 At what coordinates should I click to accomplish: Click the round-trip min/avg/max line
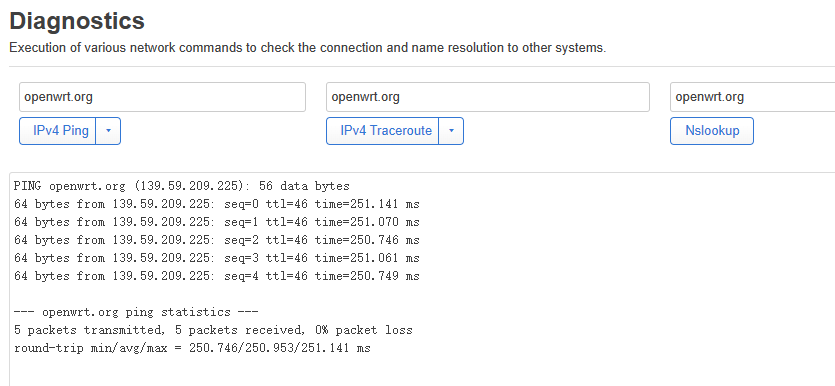coord(192,348)
